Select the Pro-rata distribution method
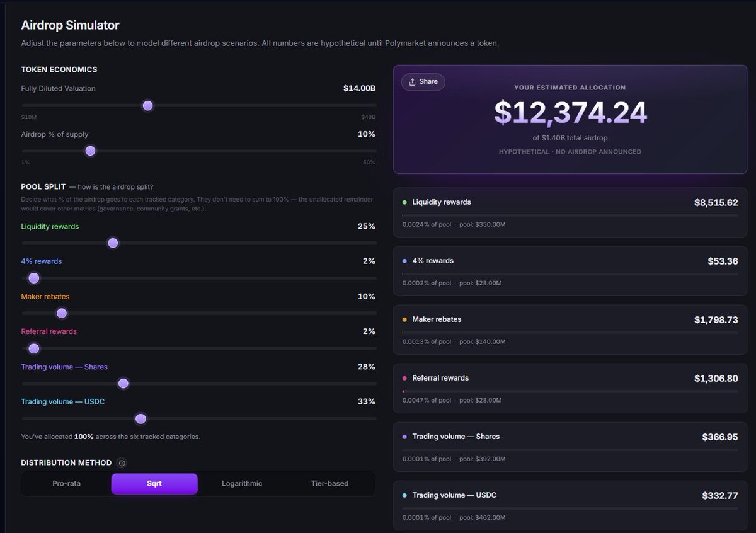The height and width of the screenshot is (533, 756). coord(67,484)
